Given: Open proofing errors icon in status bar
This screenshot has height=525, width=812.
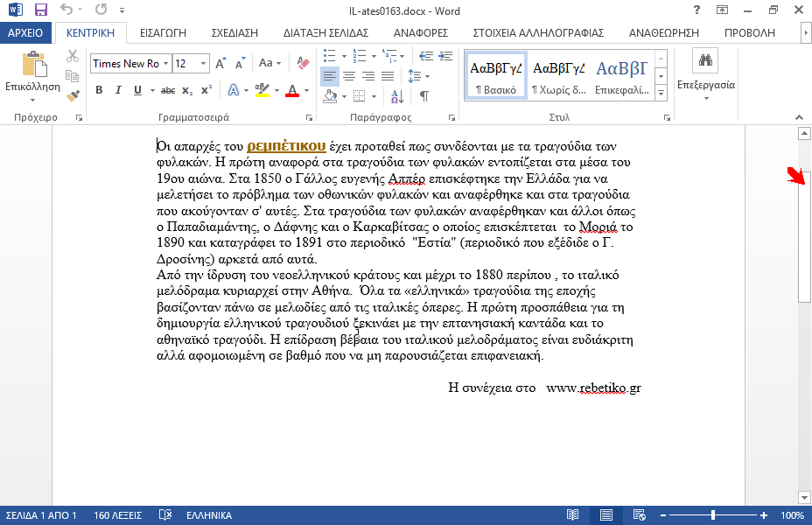Looking at the screenshot, I should [x=165, y=515].
